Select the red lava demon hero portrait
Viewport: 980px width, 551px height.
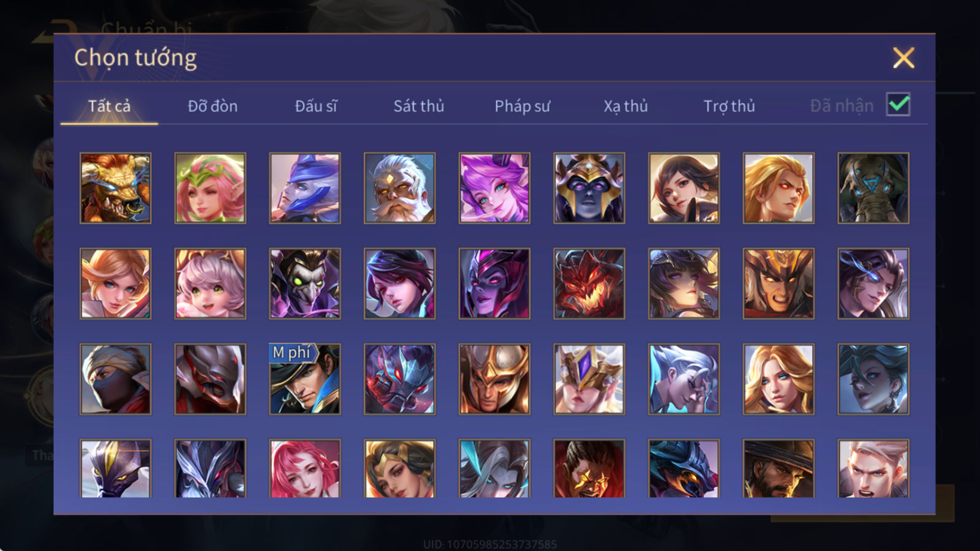coord(589,283)
